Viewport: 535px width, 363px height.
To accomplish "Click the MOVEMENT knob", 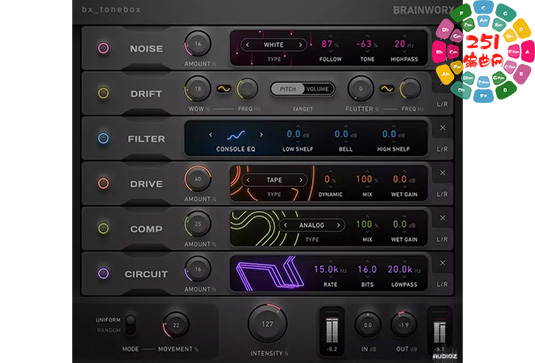I will 176,325.
